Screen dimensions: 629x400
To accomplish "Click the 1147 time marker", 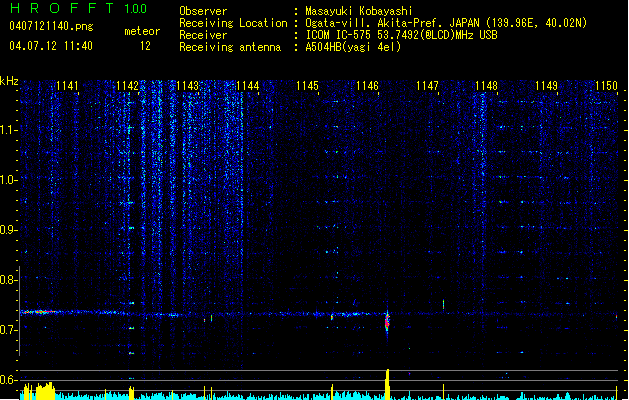I will (x=427, y=86).
